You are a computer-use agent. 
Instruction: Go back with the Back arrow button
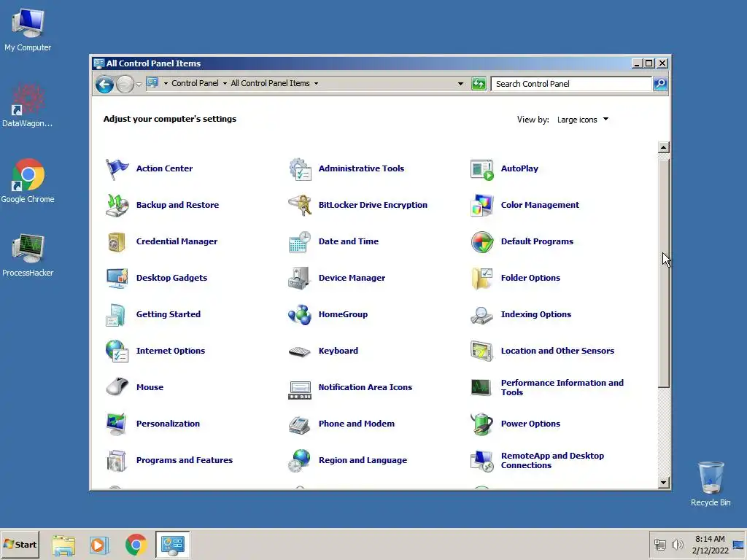tap(104, 85)
